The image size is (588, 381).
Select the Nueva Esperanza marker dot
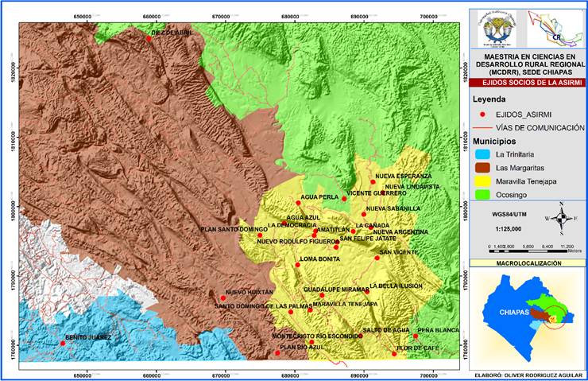pos(372,181)
